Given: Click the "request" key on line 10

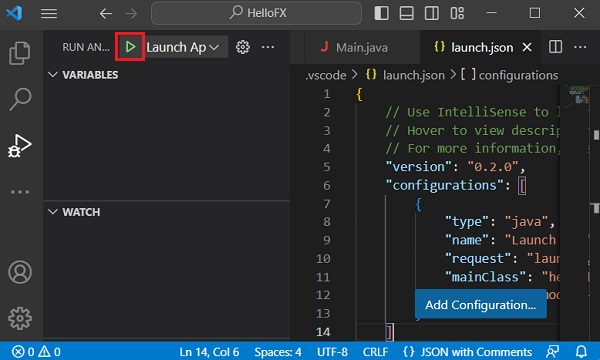Looking at the screenshot, I should (478, 259).
